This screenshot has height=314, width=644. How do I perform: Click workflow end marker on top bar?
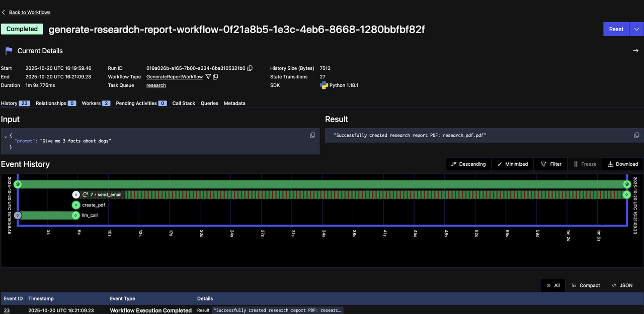tap(627, 184)
